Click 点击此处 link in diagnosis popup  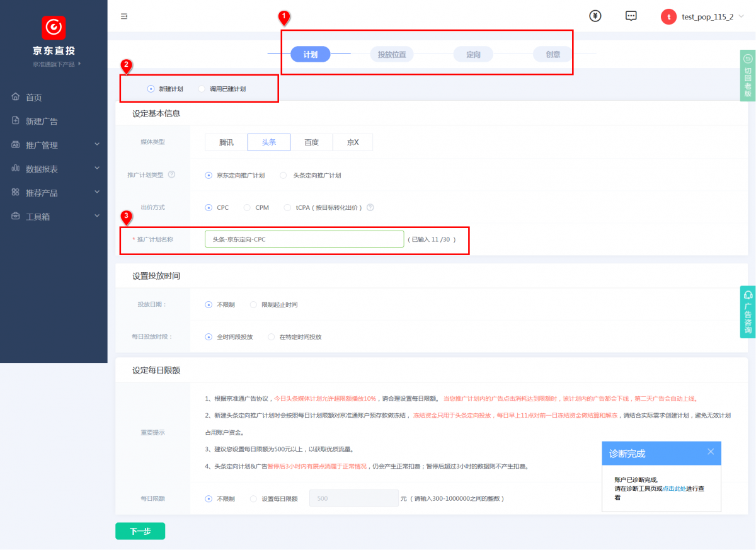coord(673,488)
